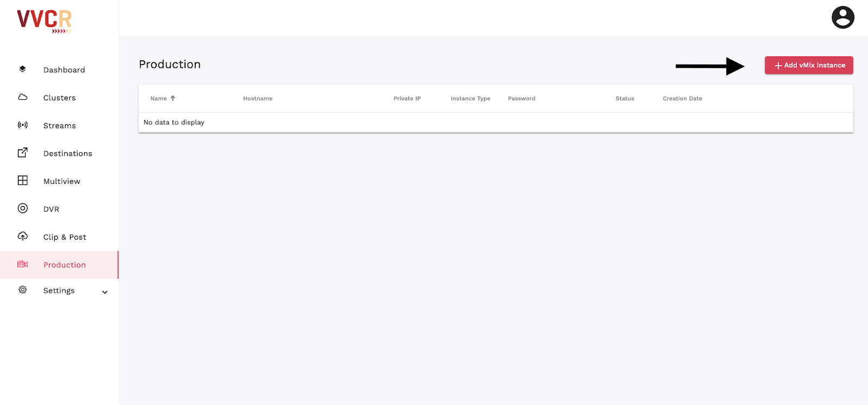Click the Private IP column header
This screenshot has height=405, width=868.
[x=407, y=99]
